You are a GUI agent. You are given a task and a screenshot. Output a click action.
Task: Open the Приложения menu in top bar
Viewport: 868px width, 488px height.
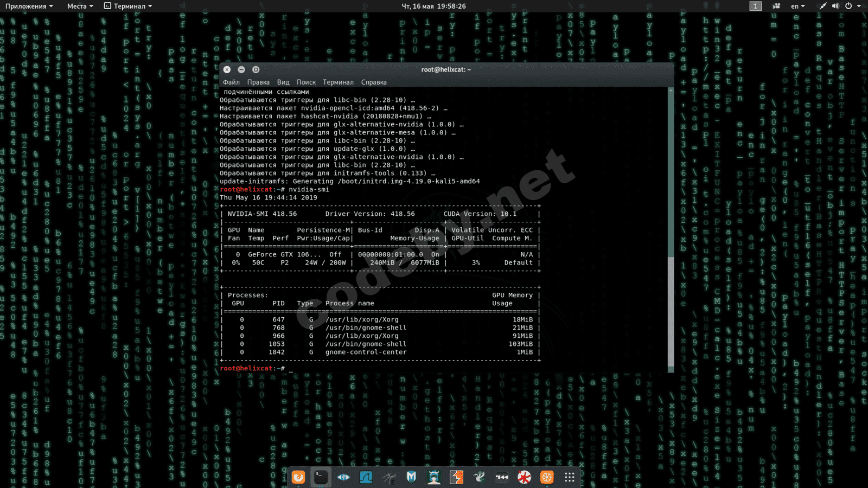pyautogui.click(x=29, y=6)
